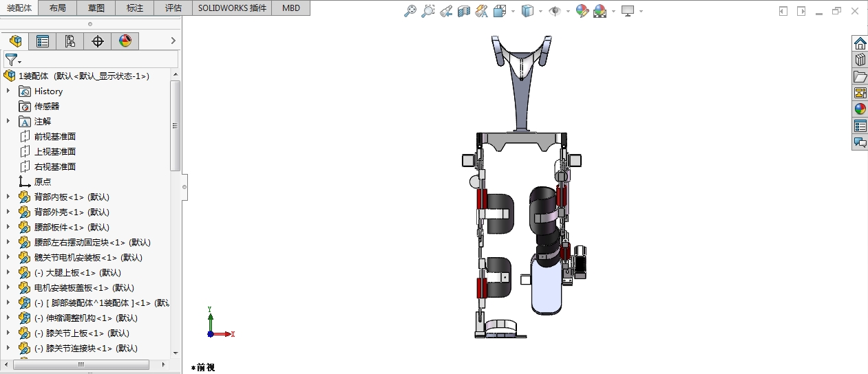The height and width of the screenshot is (374, 868).
Task: Expand the 背部内板<1> component node
Action: point(8,197)
